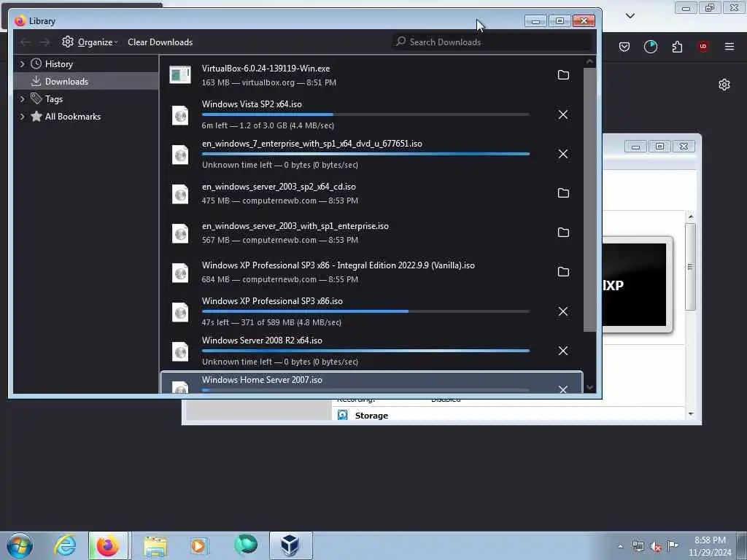The height and width of the screenshot is (560, 747).
Task: Open Windows Media Player from taskbar
Action: coord(198,545)
